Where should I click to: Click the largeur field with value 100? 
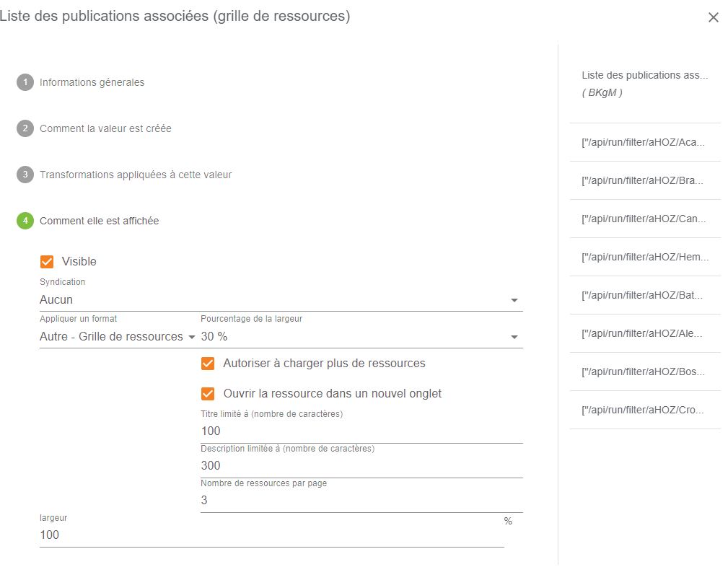coord(271,535)
